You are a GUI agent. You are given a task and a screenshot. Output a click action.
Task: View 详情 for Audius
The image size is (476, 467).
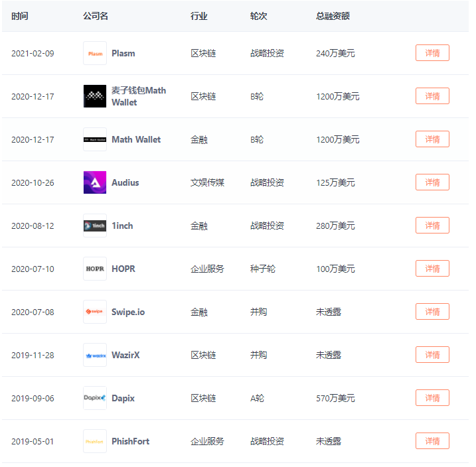pyautogui.click(x=432, y=182)
